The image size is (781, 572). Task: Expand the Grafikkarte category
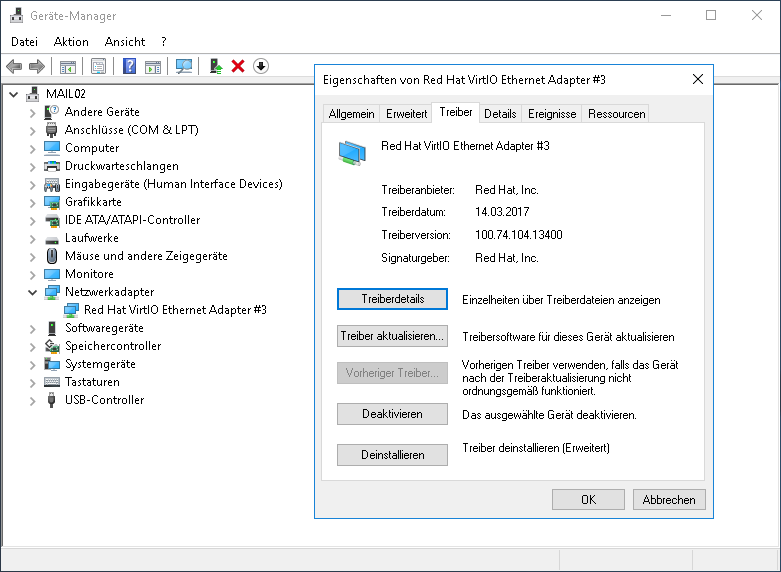click(x=34, y=202)
